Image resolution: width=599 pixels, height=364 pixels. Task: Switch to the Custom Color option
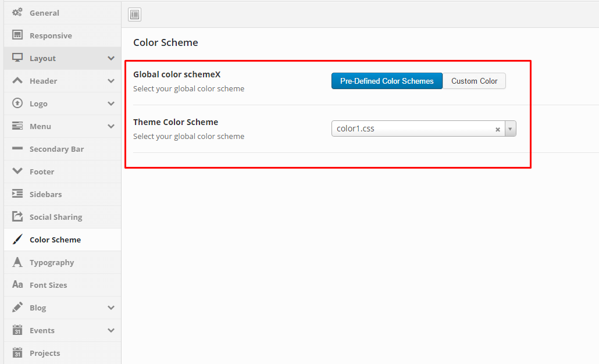pyautogui.click(x=474, y=81)
